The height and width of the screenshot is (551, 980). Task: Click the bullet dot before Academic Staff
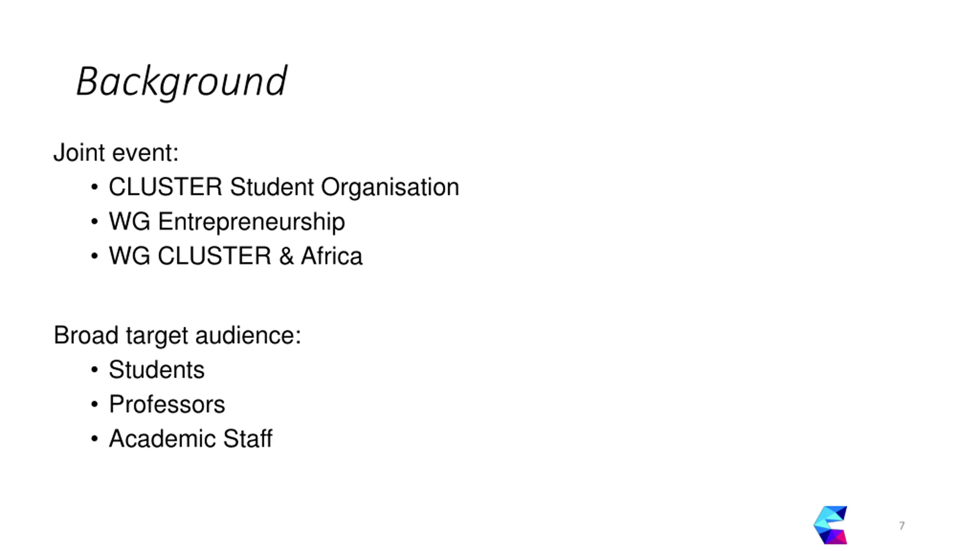(x=95, y=439)
